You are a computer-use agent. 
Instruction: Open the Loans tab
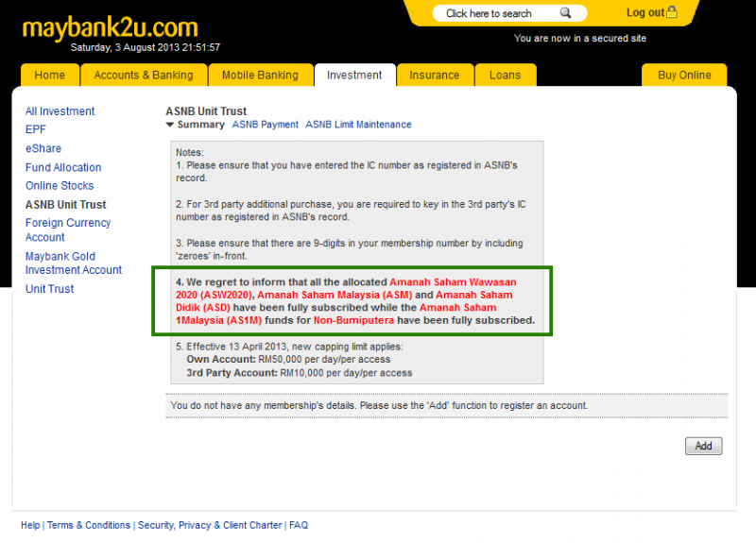tap(505, 76)
